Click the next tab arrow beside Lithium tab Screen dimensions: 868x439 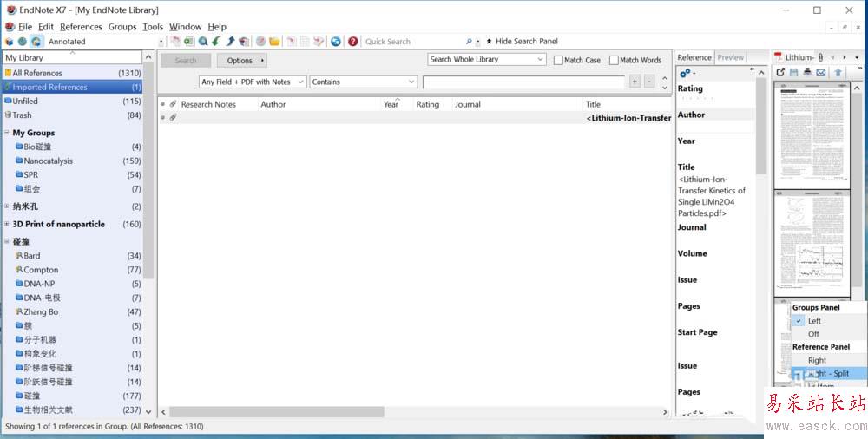tap(845, 57)
